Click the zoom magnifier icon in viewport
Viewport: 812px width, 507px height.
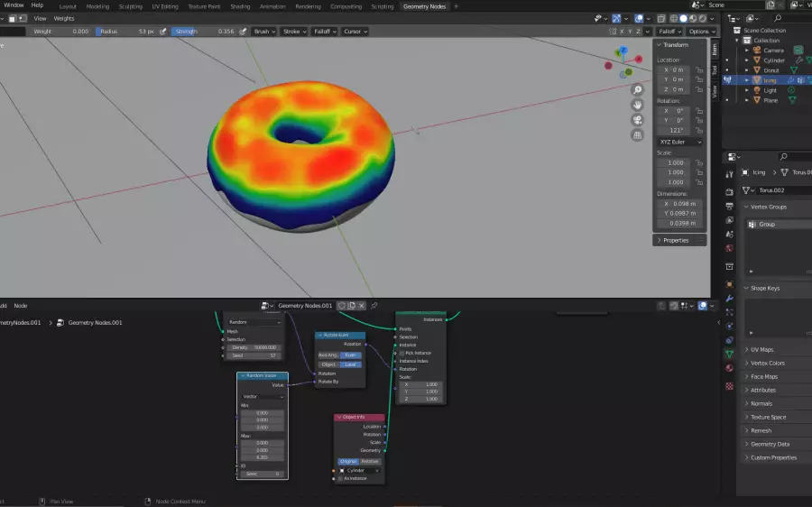click(x=637, y=89)
